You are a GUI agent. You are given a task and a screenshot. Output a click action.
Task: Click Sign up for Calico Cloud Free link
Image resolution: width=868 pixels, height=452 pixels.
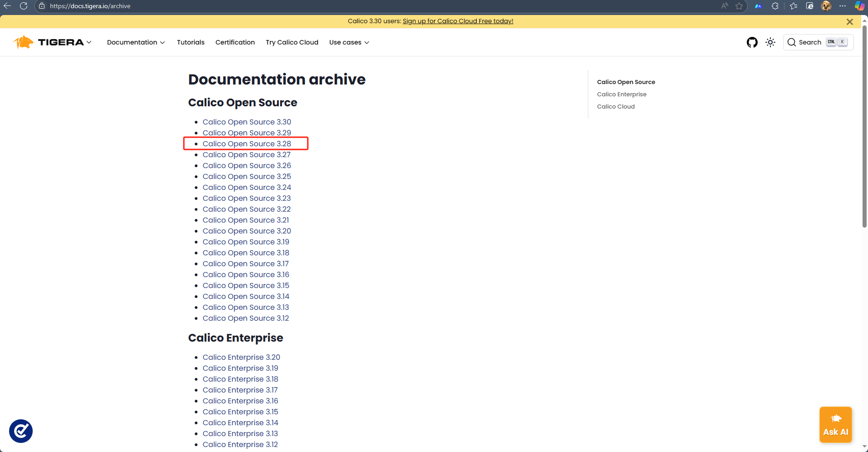(458, 21)
